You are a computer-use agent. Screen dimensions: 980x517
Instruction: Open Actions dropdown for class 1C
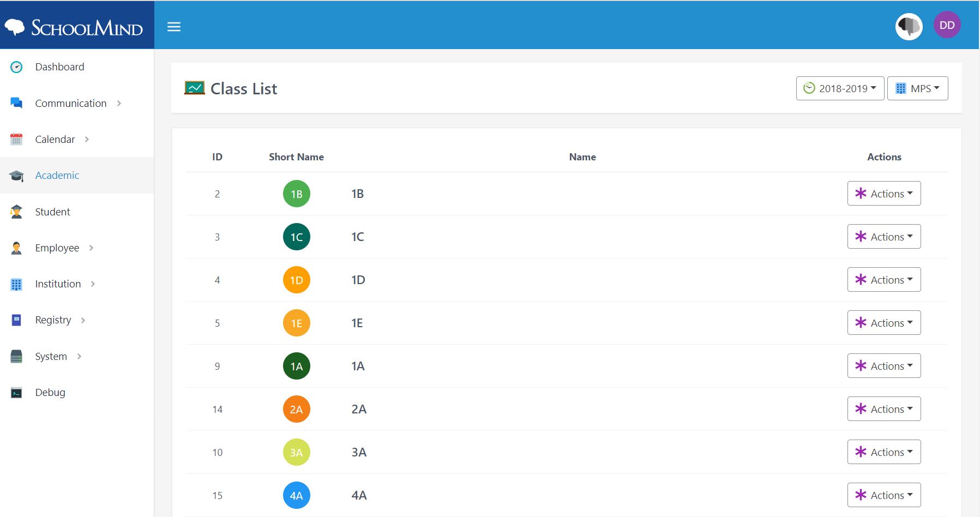884,237
